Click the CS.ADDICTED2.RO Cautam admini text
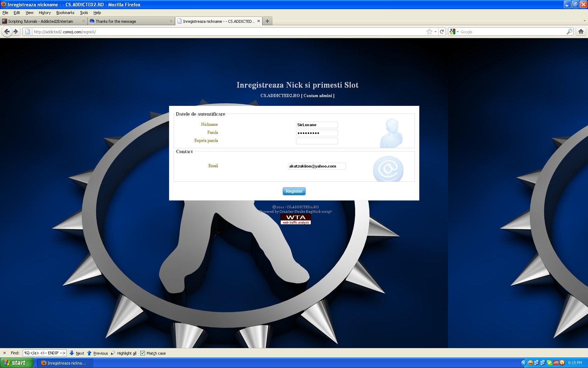 (x=297, y=95)
